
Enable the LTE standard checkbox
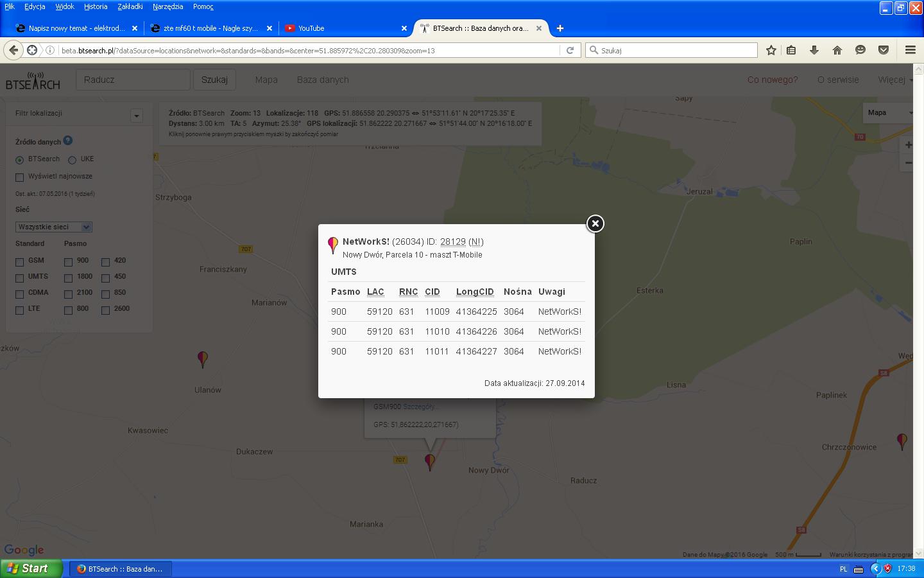tap(19, 310)
